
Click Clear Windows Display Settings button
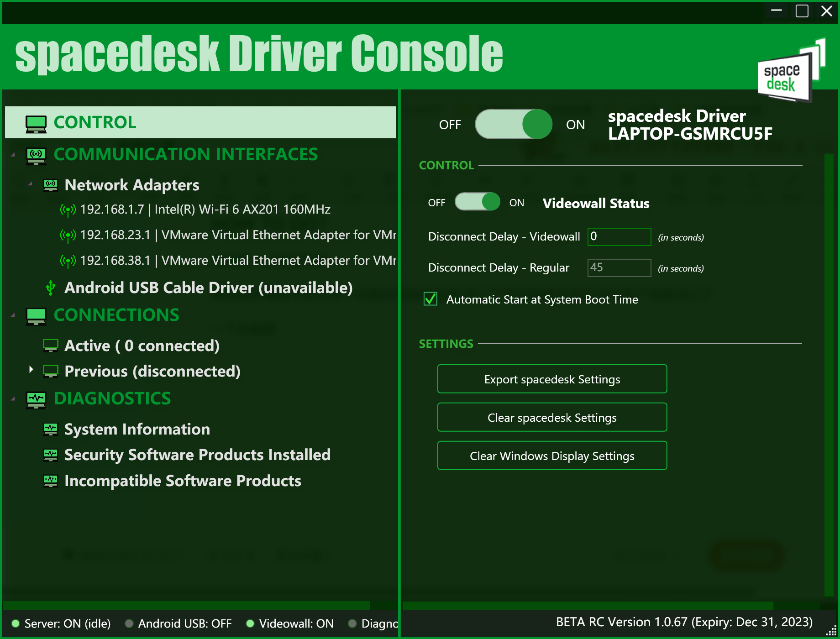coord(552,456)
